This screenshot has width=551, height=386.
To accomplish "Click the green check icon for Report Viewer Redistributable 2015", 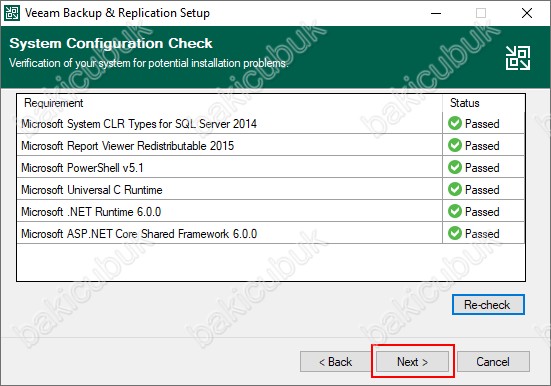I will coord(455,145).
